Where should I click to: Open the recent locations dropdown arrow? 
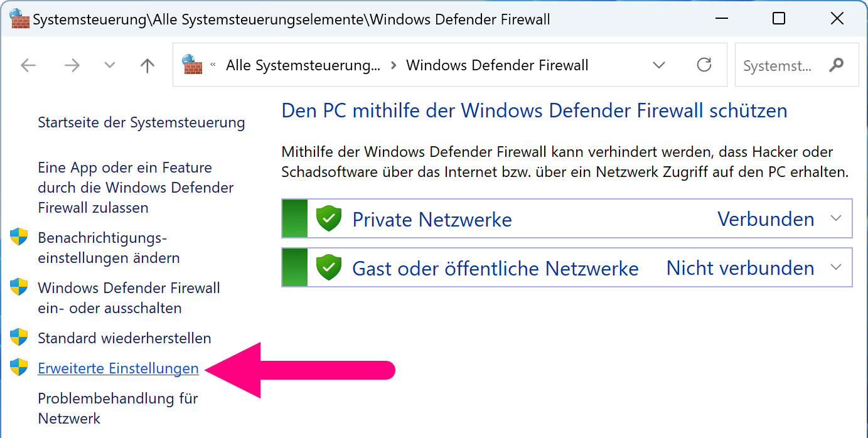[x=110, y=65]
